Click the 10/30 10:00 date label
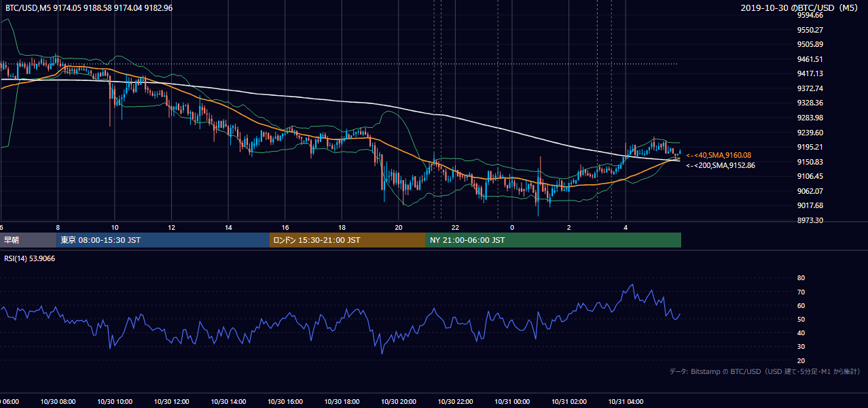The height and width of the screenshot is (408, 868). point(115,402)
